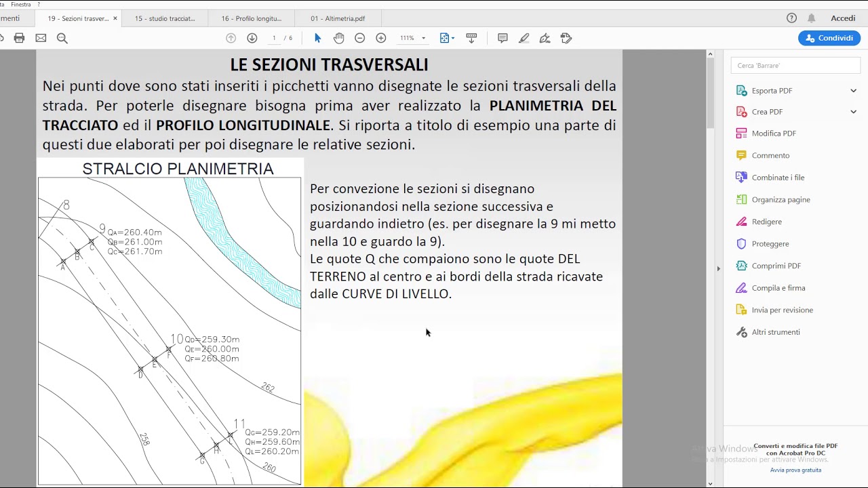Select the hand pan tool
Image resolution: width=868 pixels, height=488 pixels.
339,38
